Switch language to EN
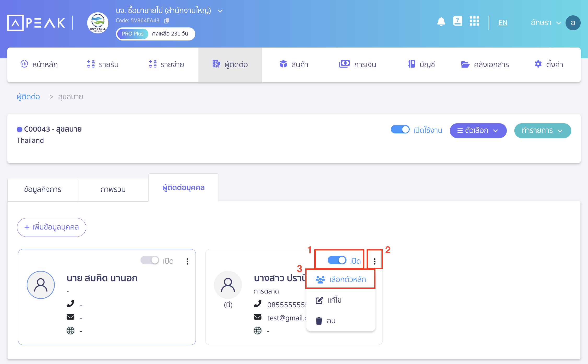The width and height of the screenshot is (588, 364). pyautogui.click(x=502, y=22)
